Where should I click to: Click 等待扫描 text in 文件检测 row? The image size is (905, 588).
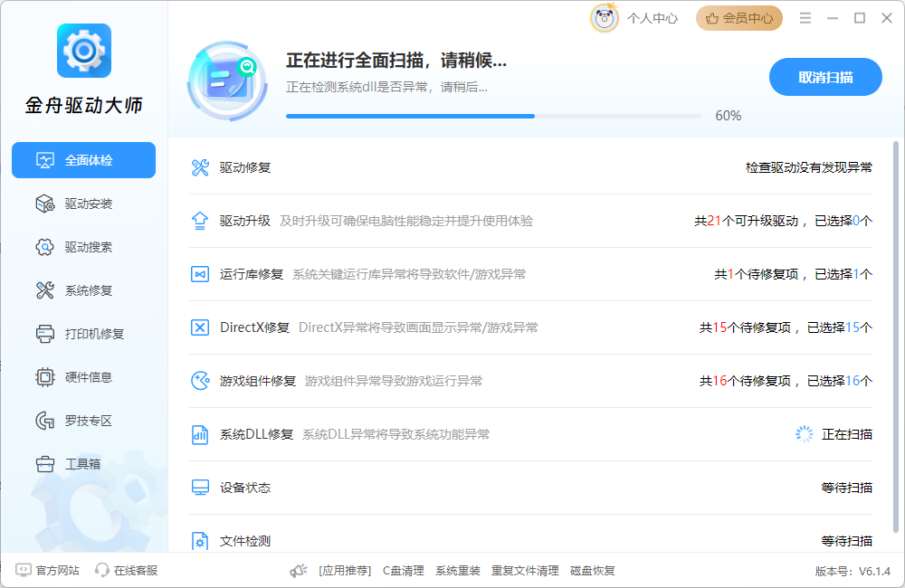847,541
